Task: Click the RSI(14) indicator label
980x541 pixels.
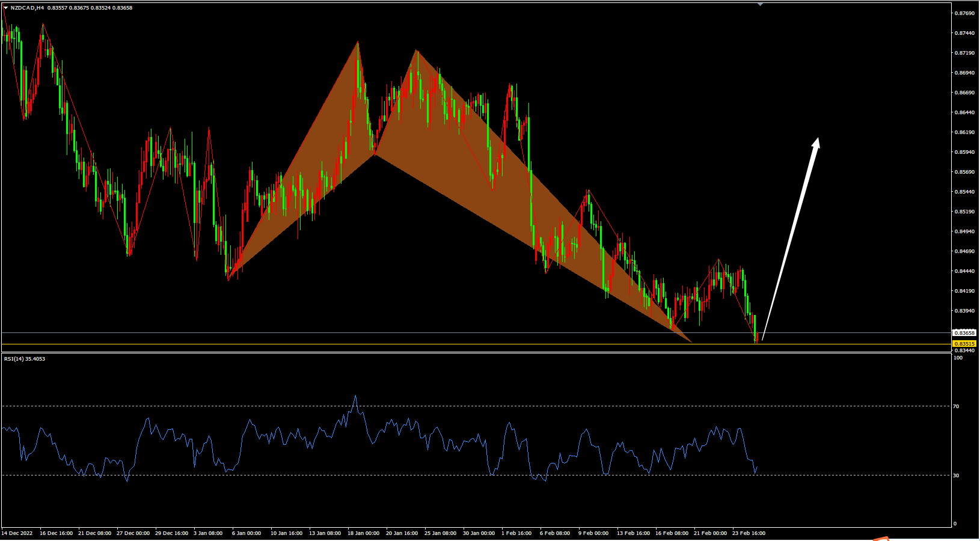Action: pyautogui.click(x=25, y=359)
